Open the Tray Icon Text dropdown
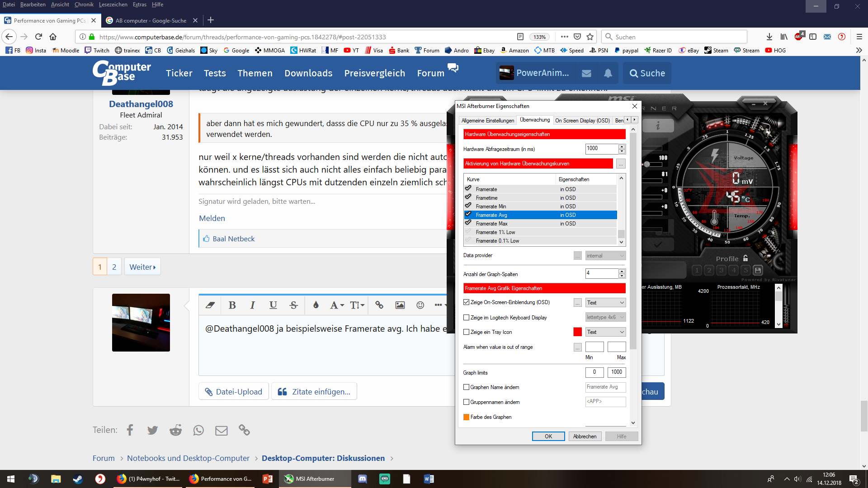Image resolution: width=868 pixels, height=488 pixels. click(605, 332)
